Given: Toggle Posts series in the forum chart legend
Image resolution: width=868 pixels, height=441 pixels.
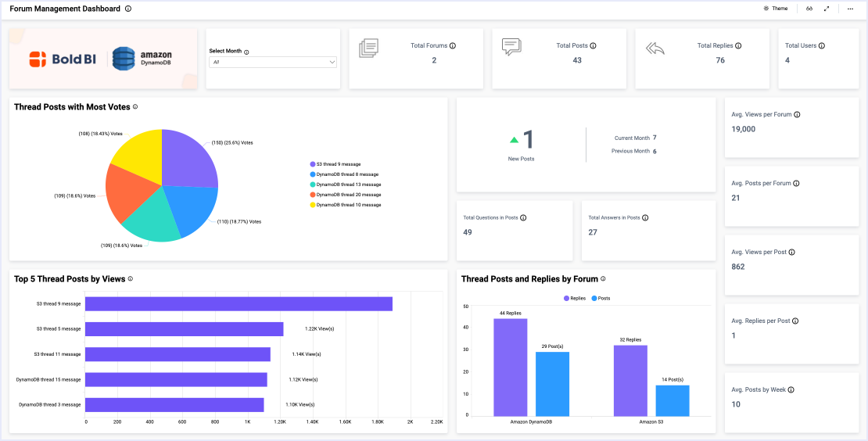Looking at the screenshot, I should [x=601, y=299].
